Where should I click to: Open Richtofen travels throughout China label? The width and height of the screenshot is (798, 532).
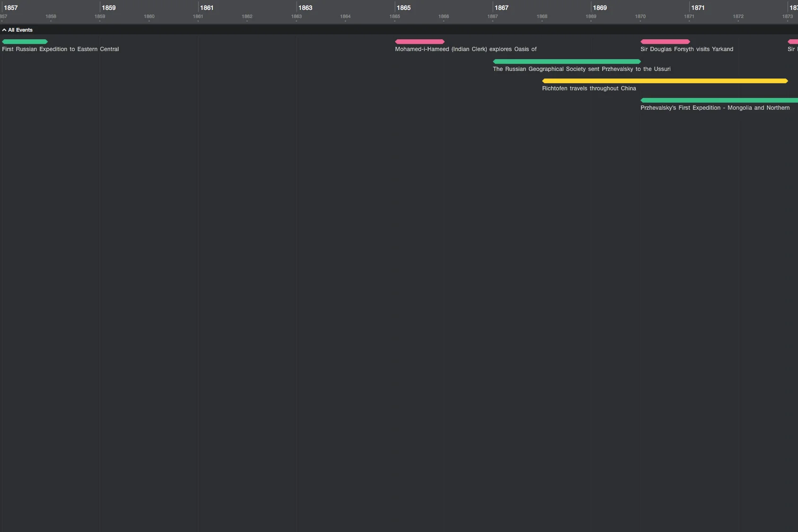(589, 88)
